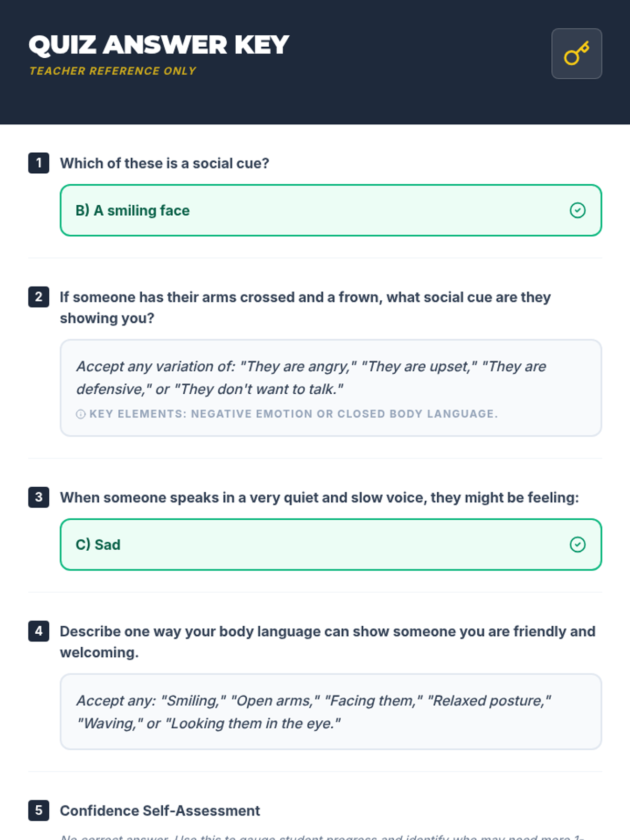
Task: Click the arms crossed and a frown question
Action: tap(305, 308)
